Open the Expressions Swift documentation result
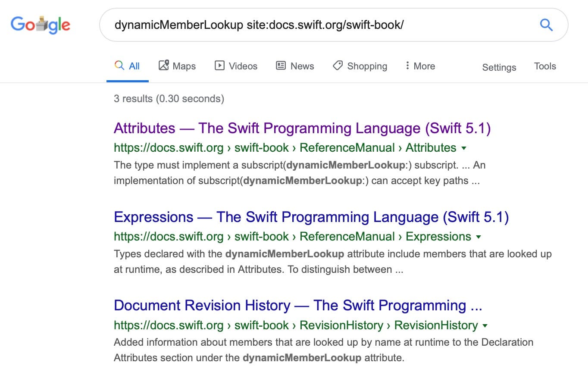Screen dimensions: 588x375 pyautogui.click(x=311, y=217)
